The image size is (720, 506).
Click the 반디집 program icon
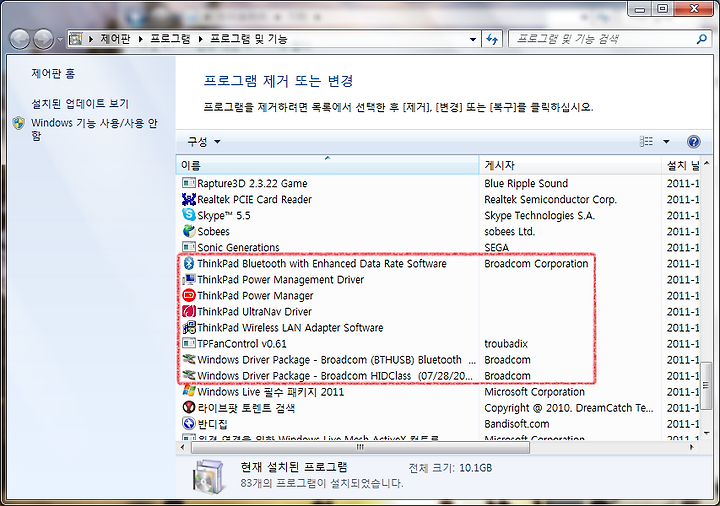click(189, 423)
